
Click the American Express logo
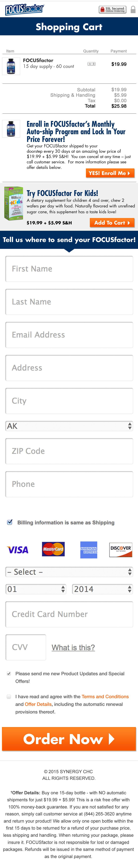pos(89,550)
